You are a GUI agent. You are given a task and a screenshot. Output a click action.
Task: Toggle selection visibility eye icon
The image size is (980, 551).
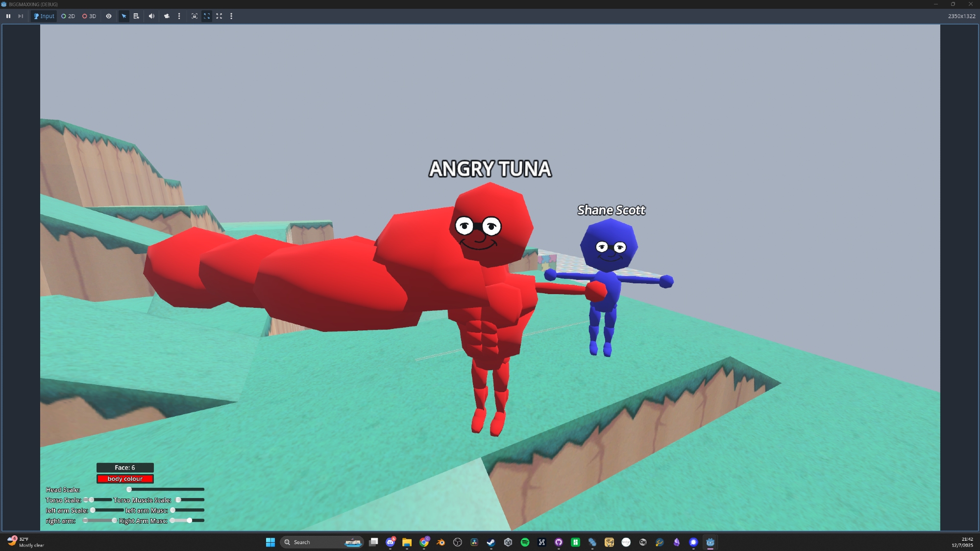tap(109, 16)
